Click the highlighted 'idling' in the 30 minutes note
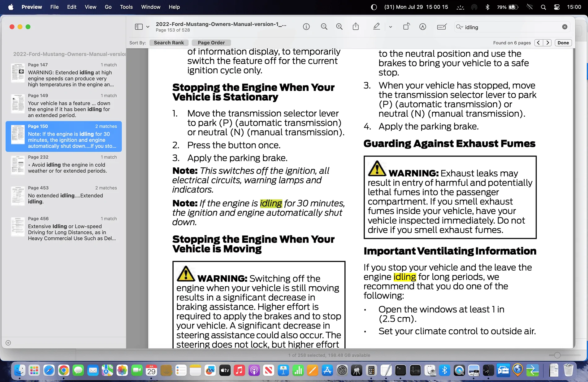 pos(271,203)
